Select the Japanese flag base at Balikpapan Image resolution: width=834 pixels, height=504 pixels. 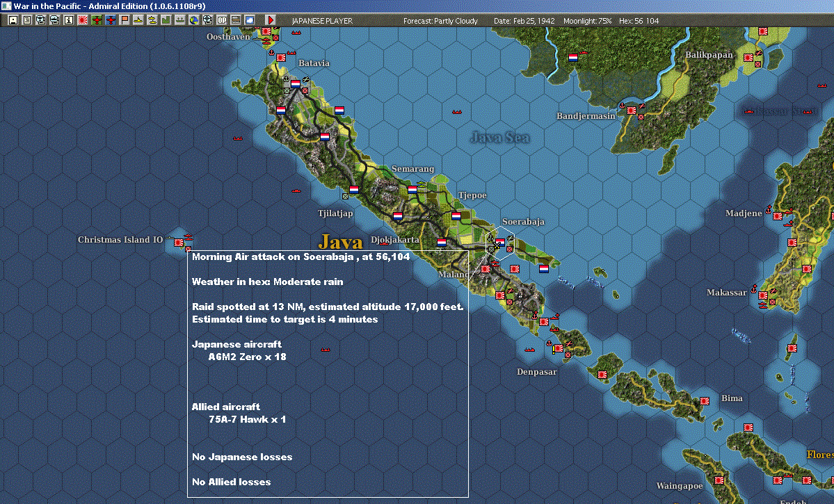pyautogui.click(x=748, y=58)
